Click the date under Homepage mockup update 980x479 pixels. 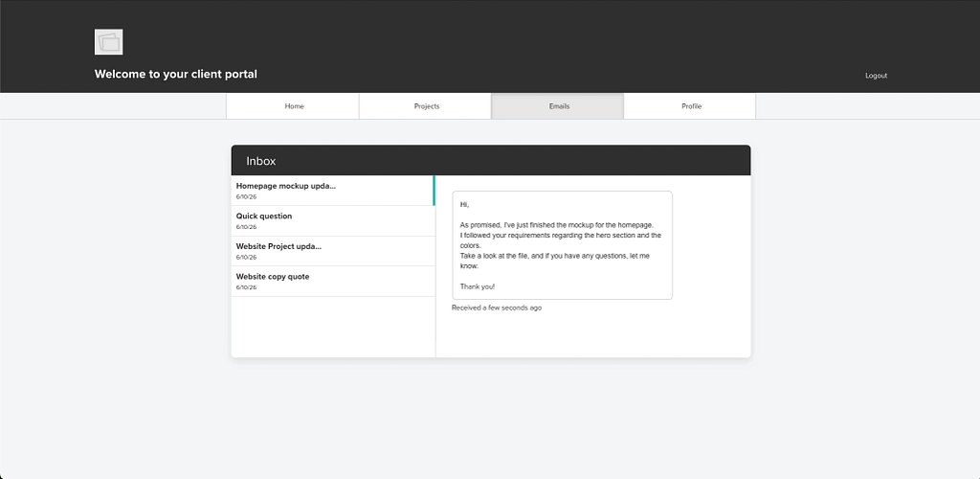pos(246,197)
